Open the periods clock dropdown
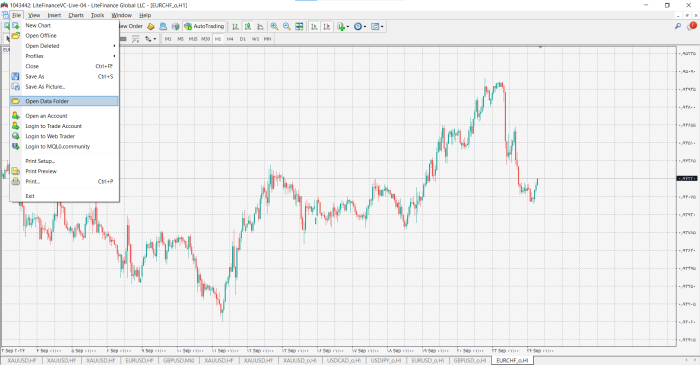This screenshot has width=700, height=365. pos(360,26)
